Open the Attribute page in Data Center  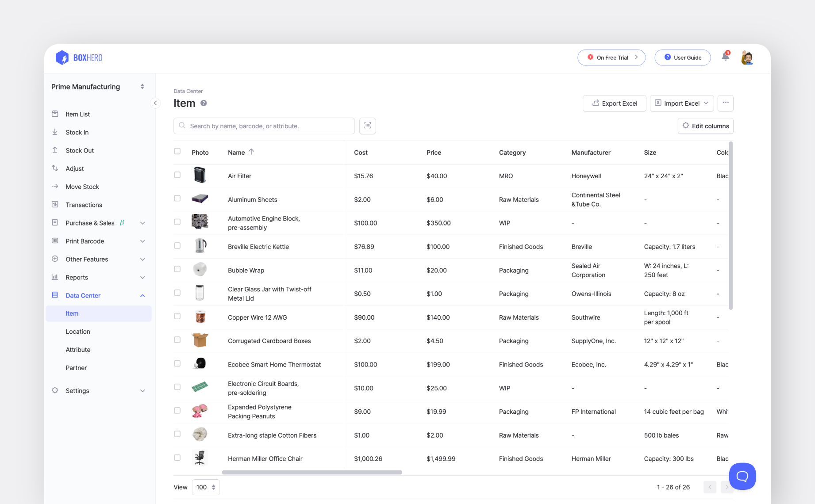tap(78, 349)
